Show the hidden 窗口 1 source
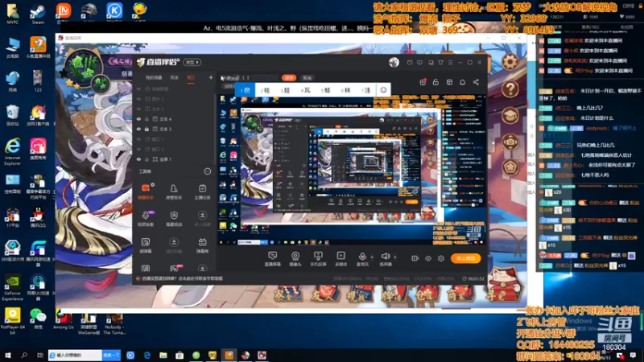 (x=138, y=139)
